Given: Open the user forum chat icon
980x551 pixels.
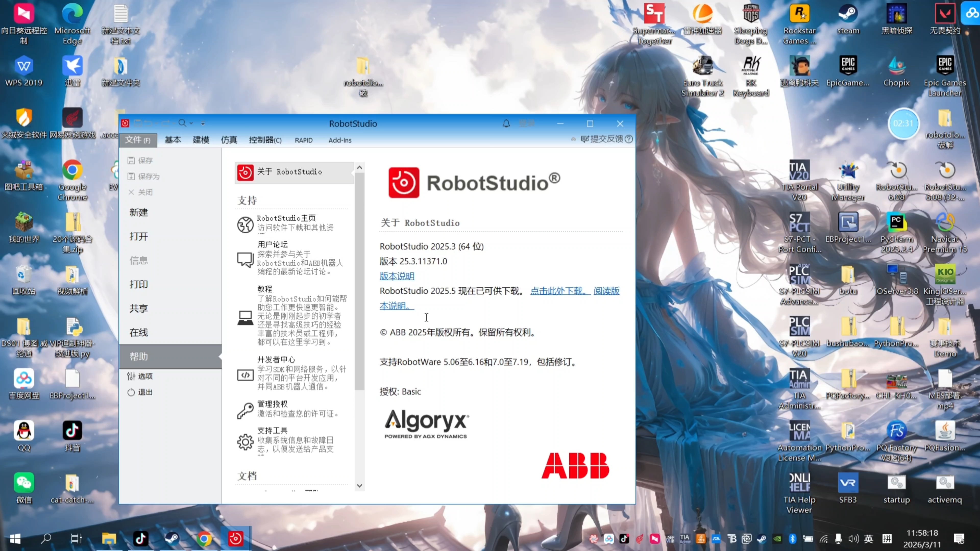Looking at the screenshot, I should point(245,260).
